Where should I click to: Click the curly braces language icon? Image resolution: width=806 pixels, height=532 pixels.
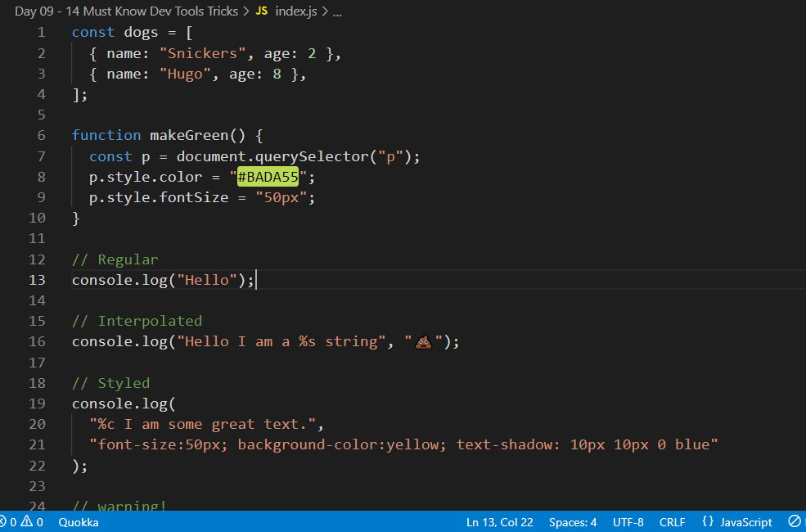708,521
